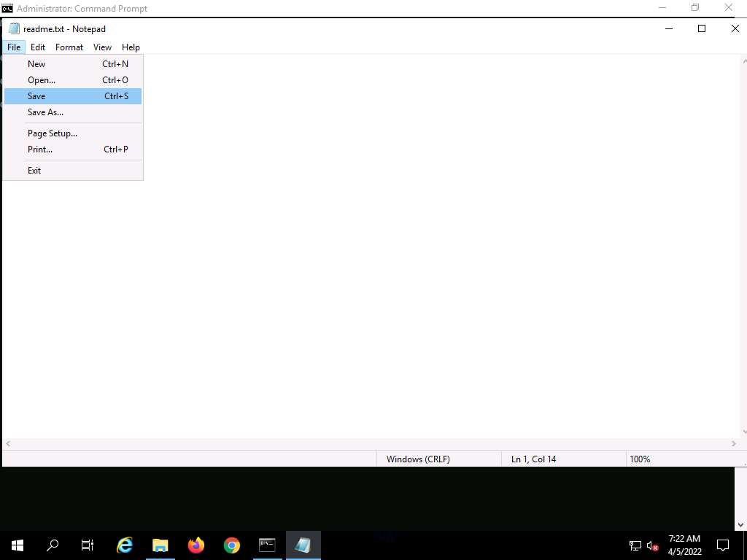Click the muted speaker volume icon
This screenshot has width=747, height=560.
pos(653,545)
